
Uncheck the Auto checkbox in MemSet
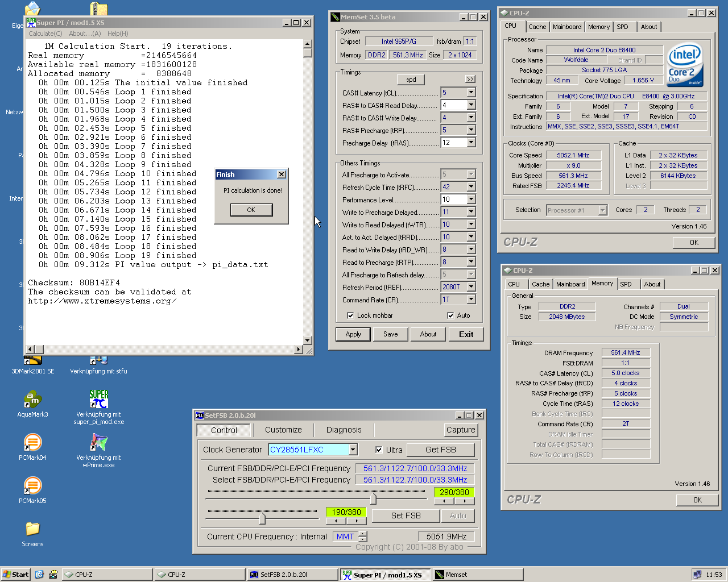click(450, 315)
